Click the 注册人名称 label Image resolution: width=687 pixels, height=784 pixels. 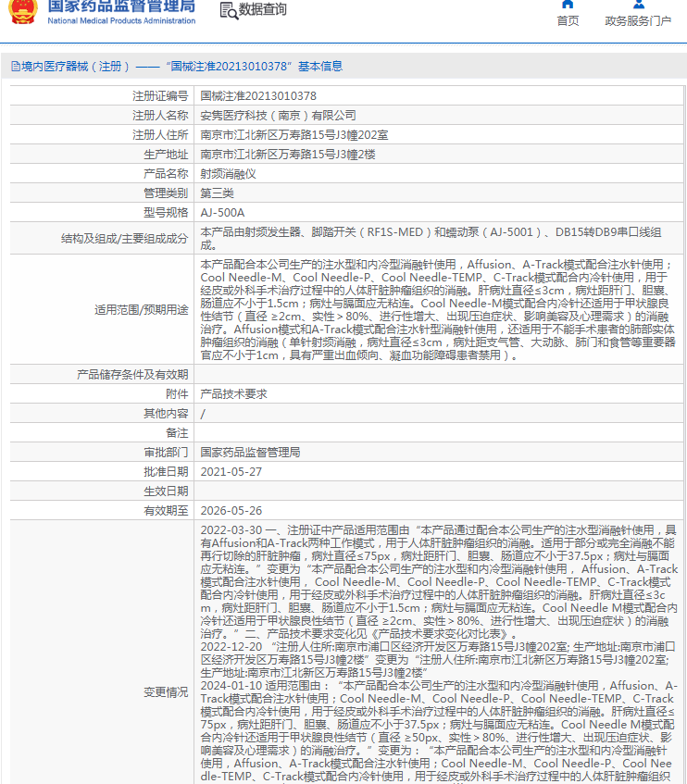160,116
